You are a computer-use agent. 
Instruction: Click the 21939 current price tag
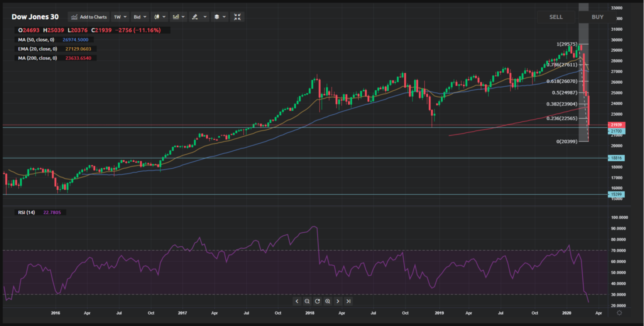(616, 125)
